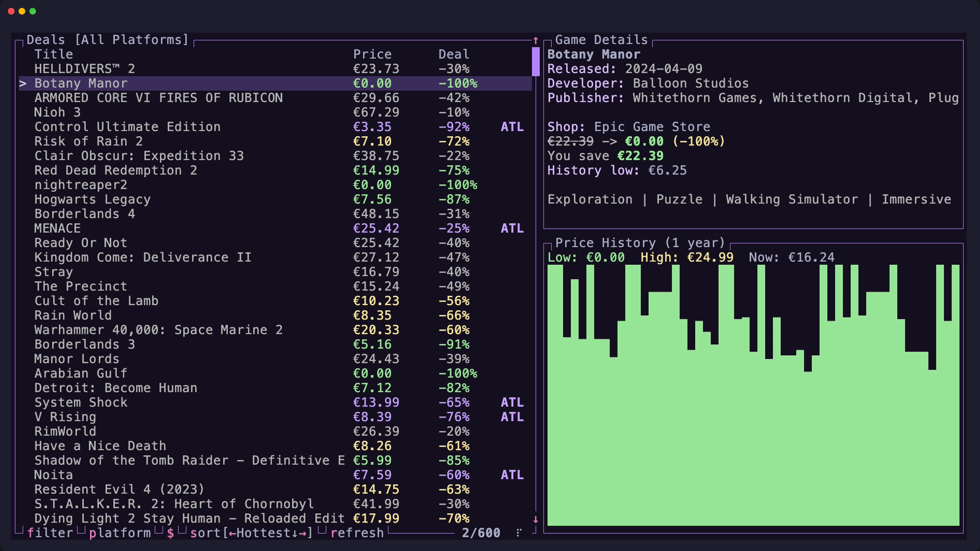Click the ATL badge beside System Shock
This screenshot has width=980, height=551.
[512, 402]
